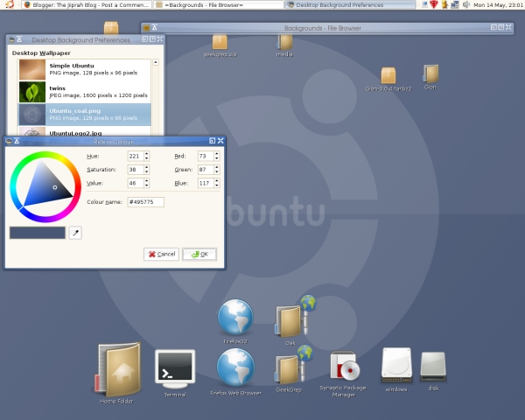This screenshot has height=420, width=525.
Task: Click the Red number field
Action: click(x=206, y=156)
